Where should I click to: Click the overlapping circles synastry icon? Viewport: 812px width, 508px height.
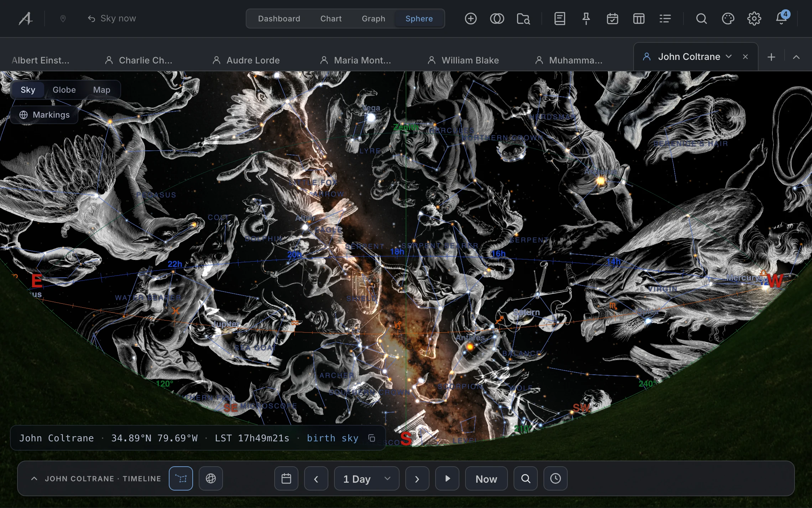coord(497,19)
